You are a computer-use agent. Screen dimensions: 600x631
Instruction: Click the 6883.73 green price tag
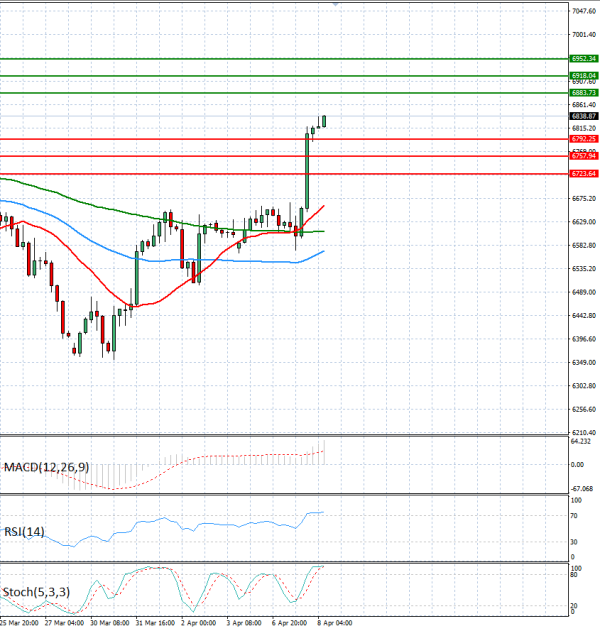pos(583,93)
